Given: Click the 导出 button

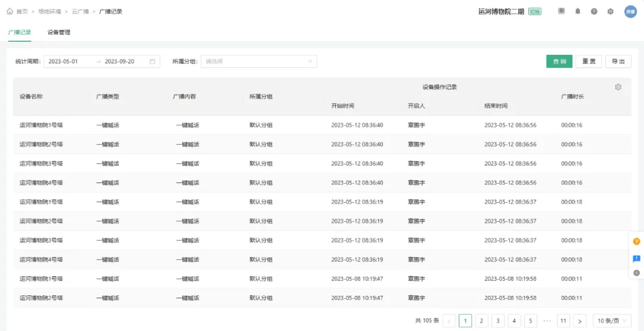Looking at the screenshot, I should [x=618, y=61].
